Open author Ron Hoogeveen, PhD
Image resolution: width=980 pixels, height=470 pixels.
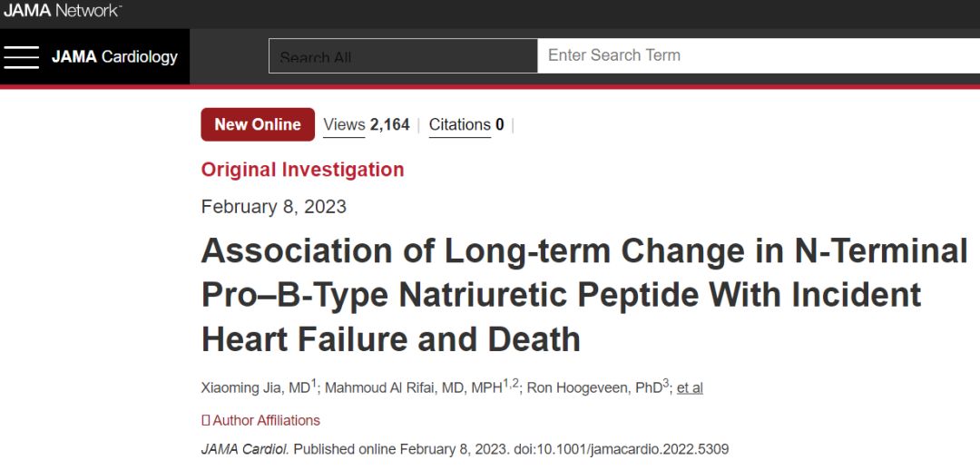coord(597,387)
